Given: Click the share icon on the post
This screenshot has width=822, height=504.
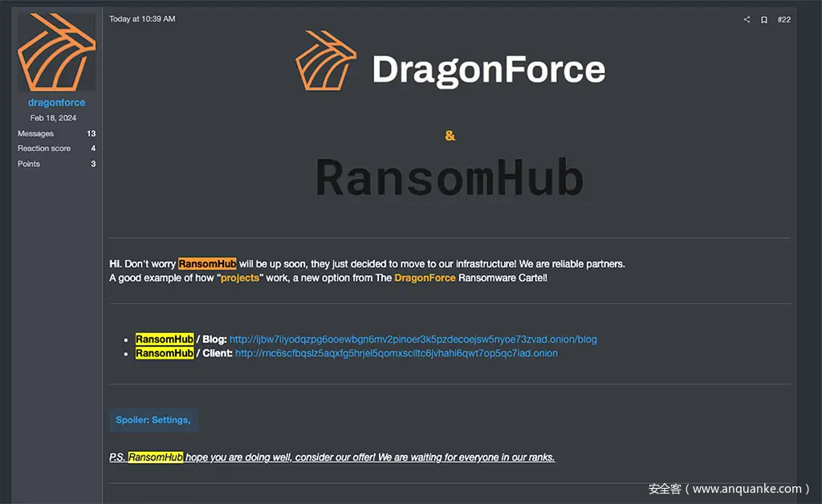Looking at the screenshot, I should [x=747, y=19].
